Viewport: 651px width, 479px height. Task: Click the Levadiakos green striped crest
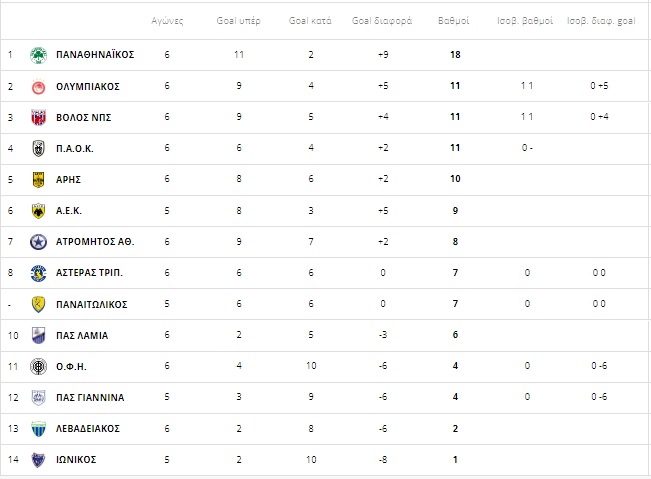39,428
